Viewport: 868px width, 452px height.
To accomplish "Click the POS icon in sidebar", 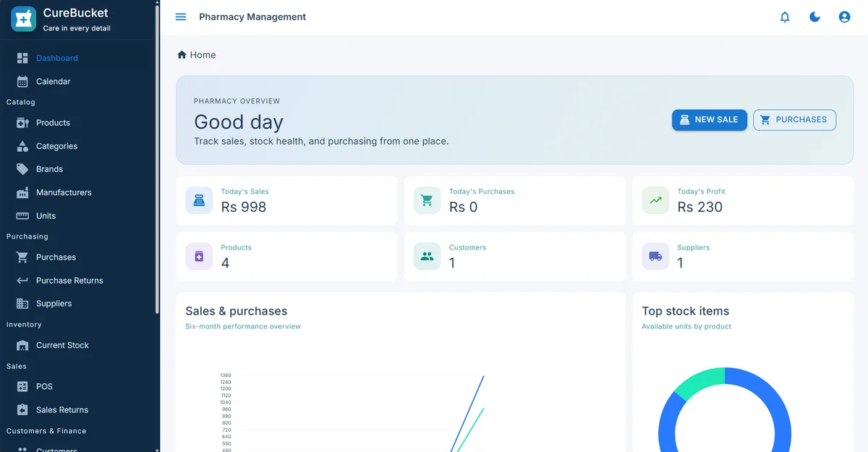I will click(22, 386).
